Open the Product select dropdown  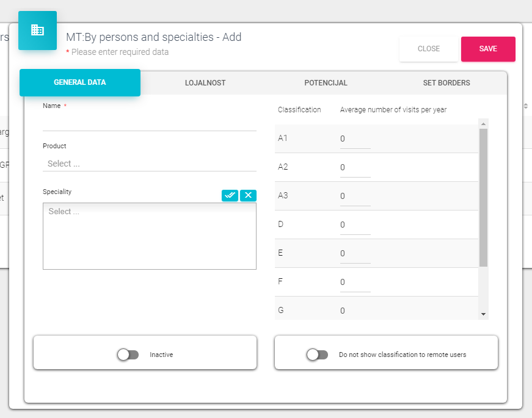pos(149,164)
